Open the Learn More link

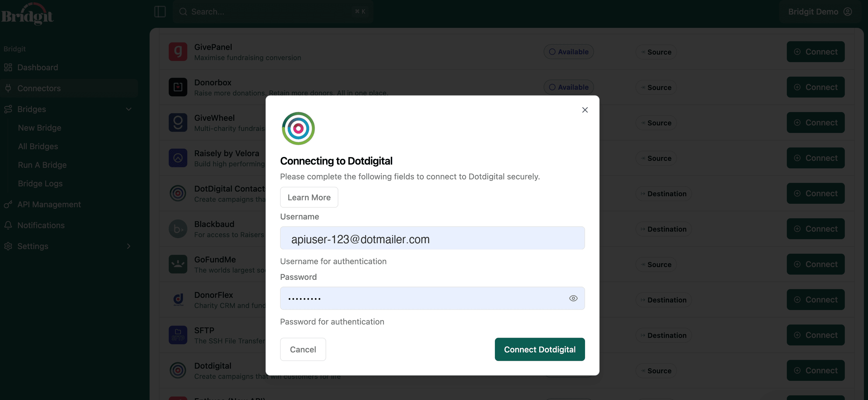(x=309, y=197)
